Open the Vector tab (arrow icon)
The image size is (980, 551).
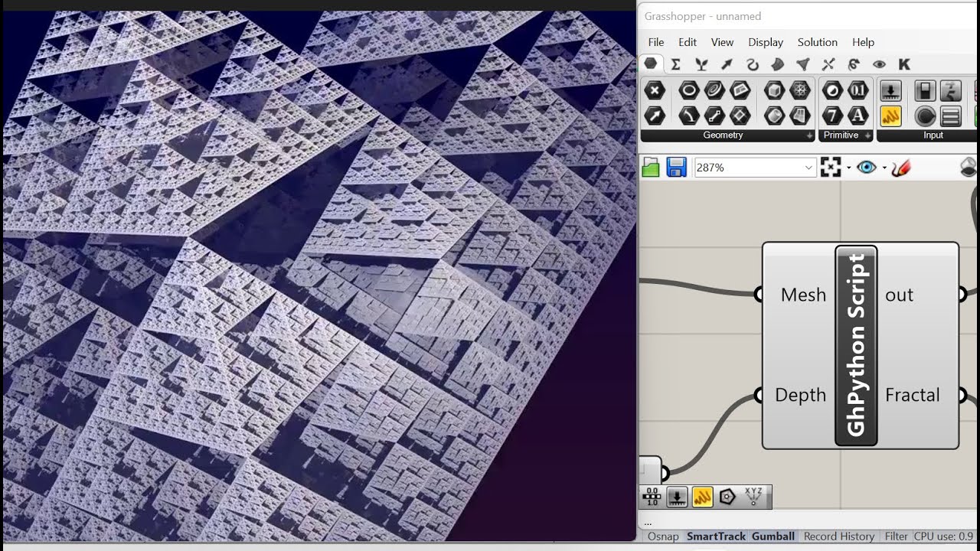point(727,64)
